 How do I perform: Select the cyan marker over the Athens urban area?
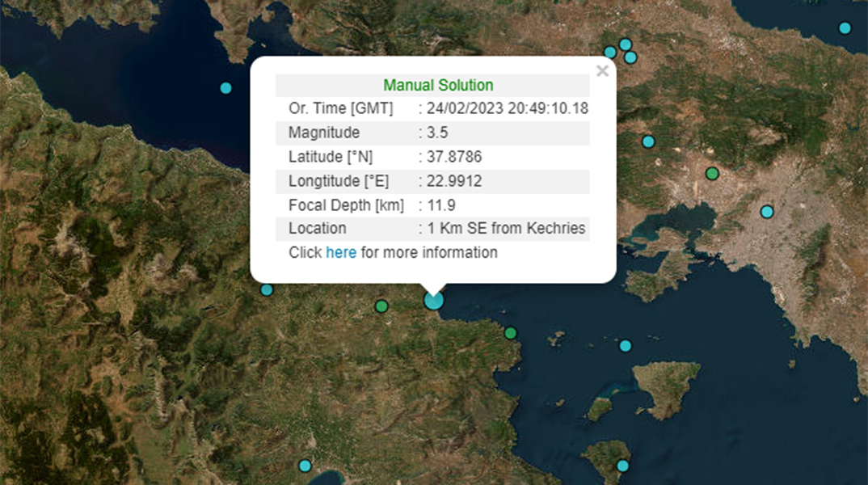click(x=767, y=212)
